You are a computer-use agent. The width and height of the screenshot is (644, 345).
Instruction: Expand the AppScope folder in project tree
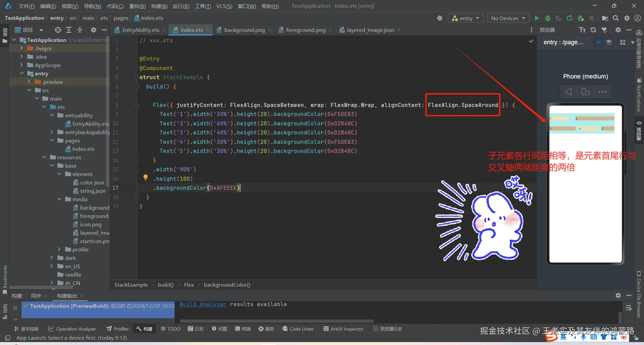tap(22, 65)
